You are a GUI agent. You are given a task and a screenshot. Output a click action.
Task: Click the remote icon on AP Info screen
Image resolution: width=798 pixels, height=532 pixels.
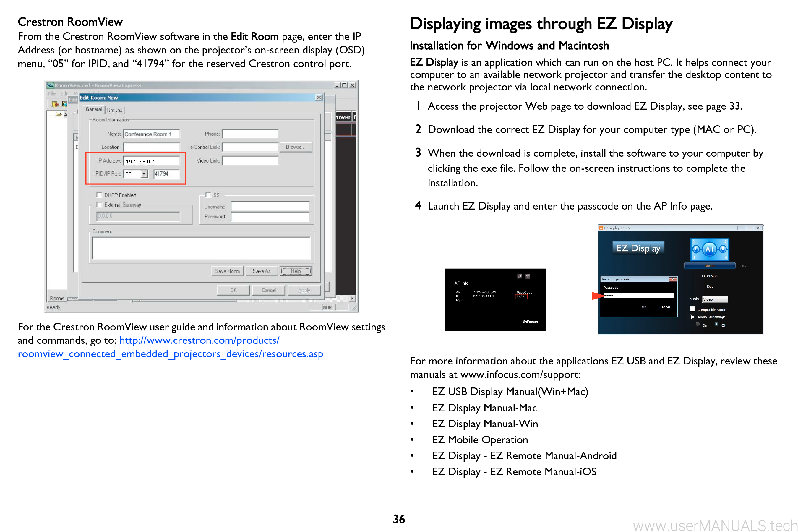click(x=520, y=277)
